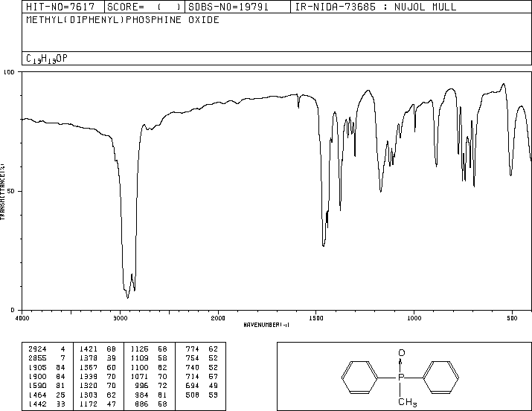Click the 4000 x-axis tick label
This screenshot has width=532, height=411.
pos(22,318)
